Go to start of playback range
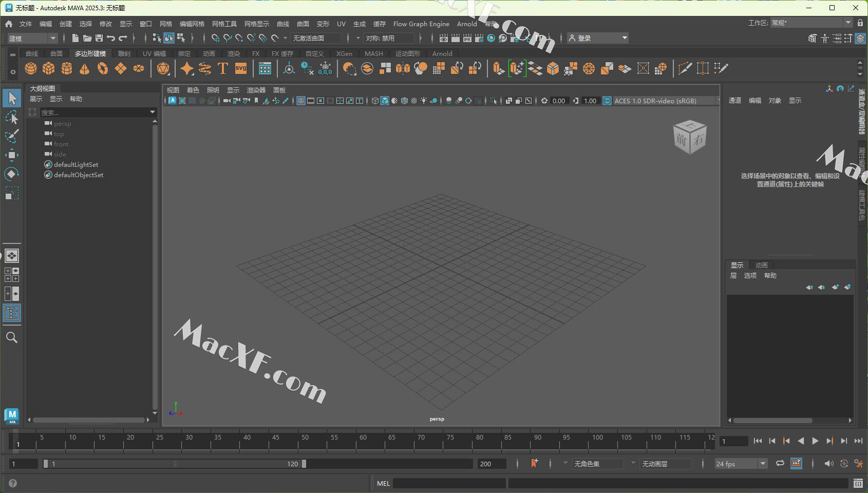 pyautogui.click(x=758, y=441)
